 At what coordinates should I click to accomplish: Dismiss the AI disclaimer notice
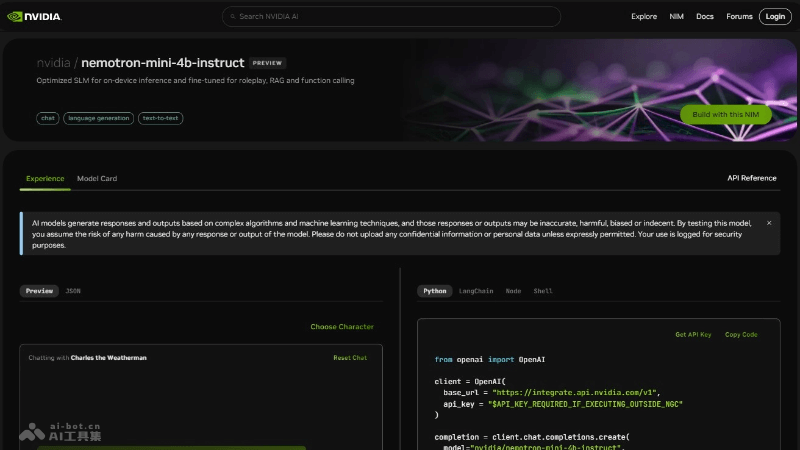tap(769, 223)
